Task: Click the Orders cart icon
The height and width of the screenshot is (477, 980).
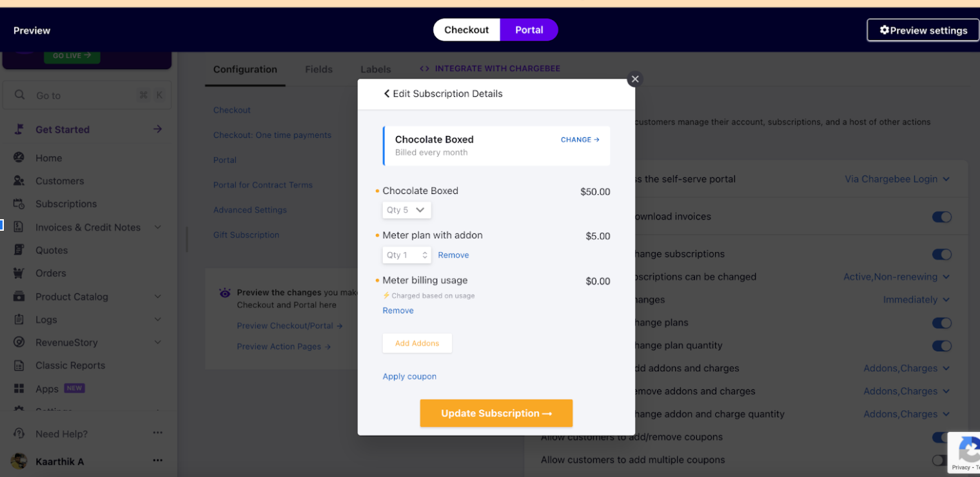Action: pyautogui.click(x=19, y=273)
